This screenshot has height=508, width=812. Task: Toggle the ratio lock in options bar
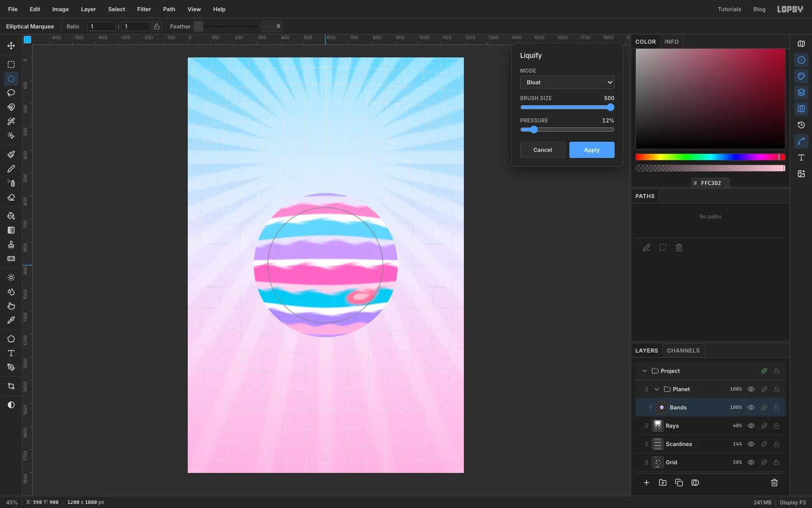pos(157,26)
